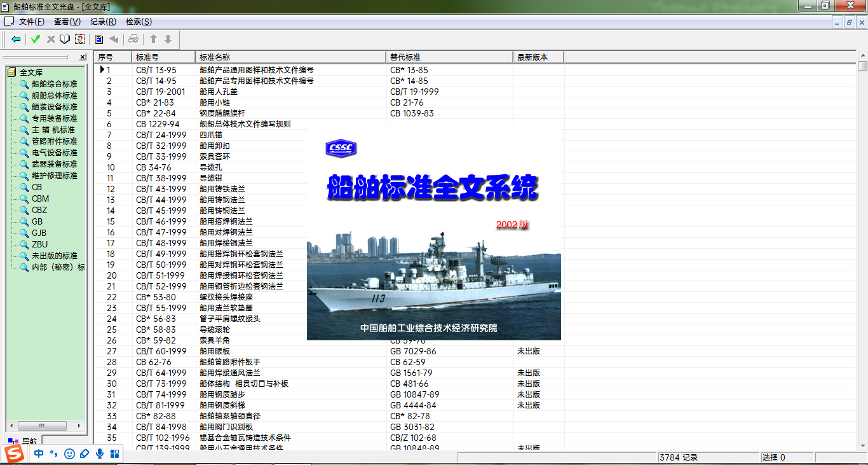Click the tree pane's right scroll arrow
Image resolution: width=868 pixels, height=465 pixels.
pos(80,426)
